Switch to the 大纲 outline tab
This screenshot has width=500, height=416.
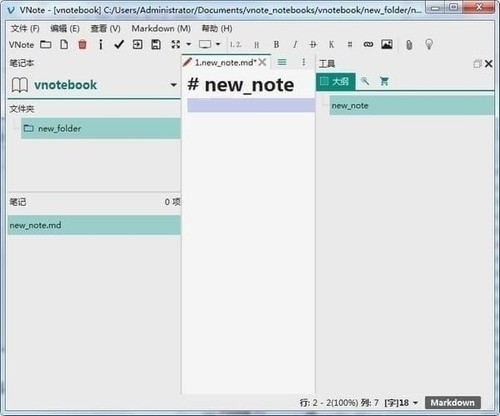point(335,81)
